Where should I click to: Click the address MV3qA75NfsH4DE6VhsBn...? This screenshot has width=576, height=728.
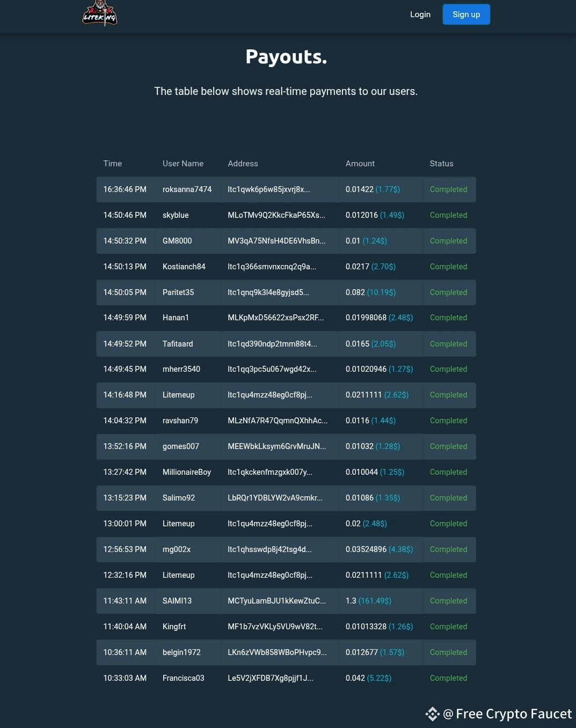point(276,241)
